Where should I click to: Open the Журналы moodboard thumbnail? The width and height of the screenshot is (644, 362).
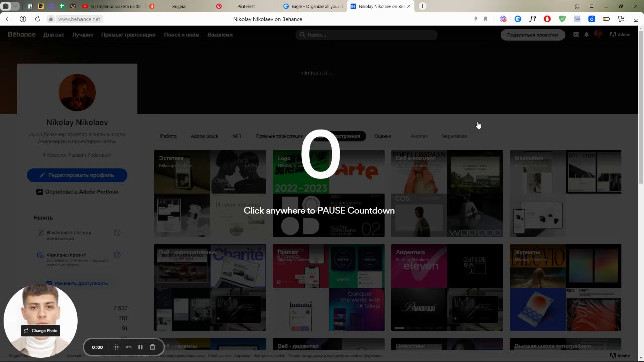point(566,288)
